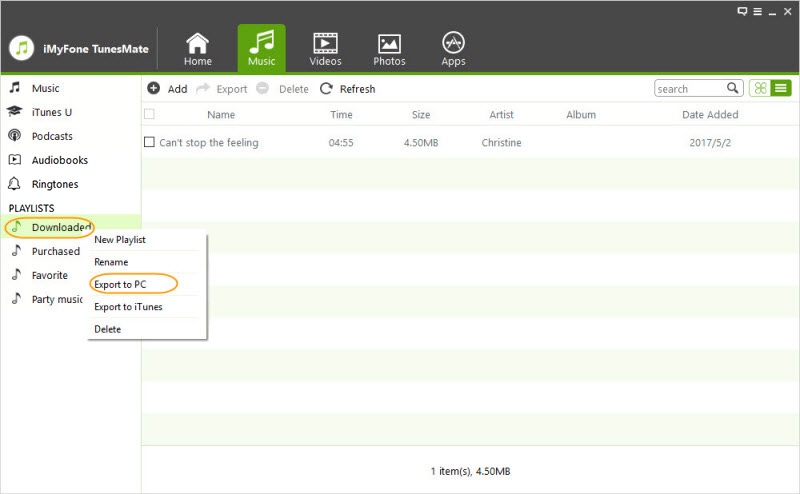Click the iTunes U graduation cap icon
The height and width of the screenshot is (494, 800).
(x=14, y=111)
